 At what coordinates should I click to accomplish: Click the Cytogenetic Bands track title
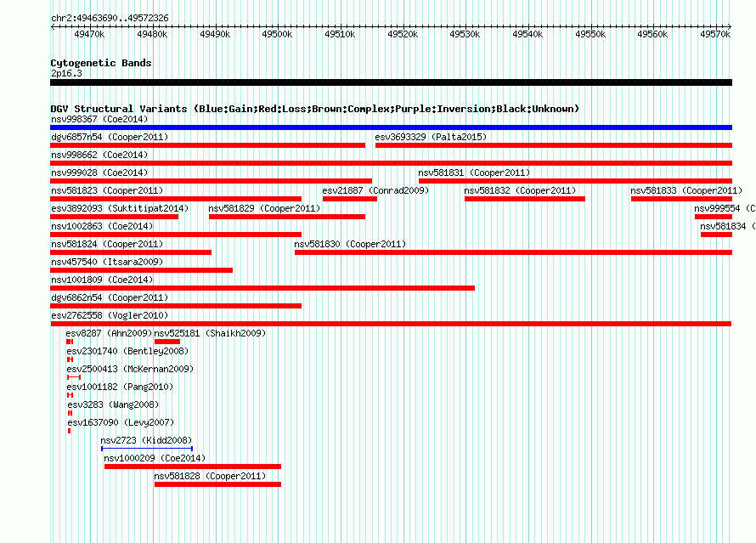[x=101, y=63]
